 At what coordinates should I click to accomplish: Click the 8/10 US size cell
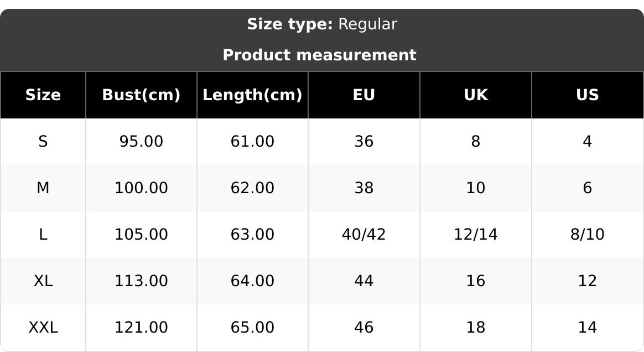click(x=587, y=235)
